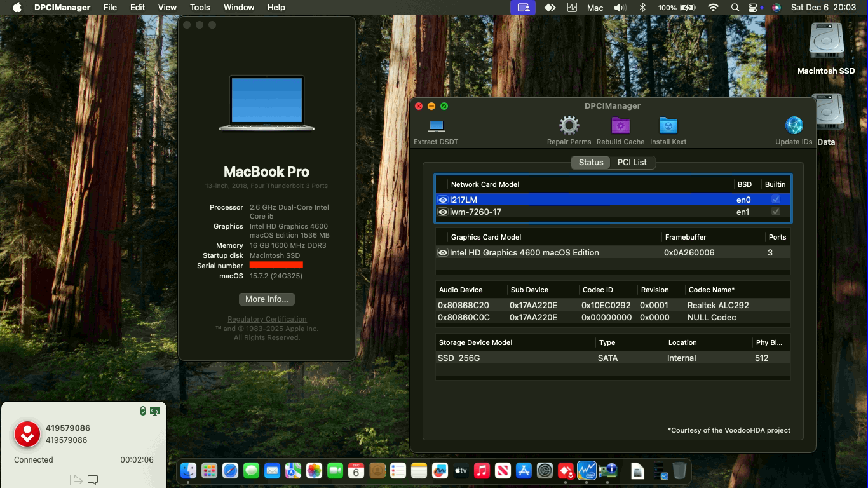Open the Install Kext tool
Viewport: 868px width, 488px height.
[668, 126]
